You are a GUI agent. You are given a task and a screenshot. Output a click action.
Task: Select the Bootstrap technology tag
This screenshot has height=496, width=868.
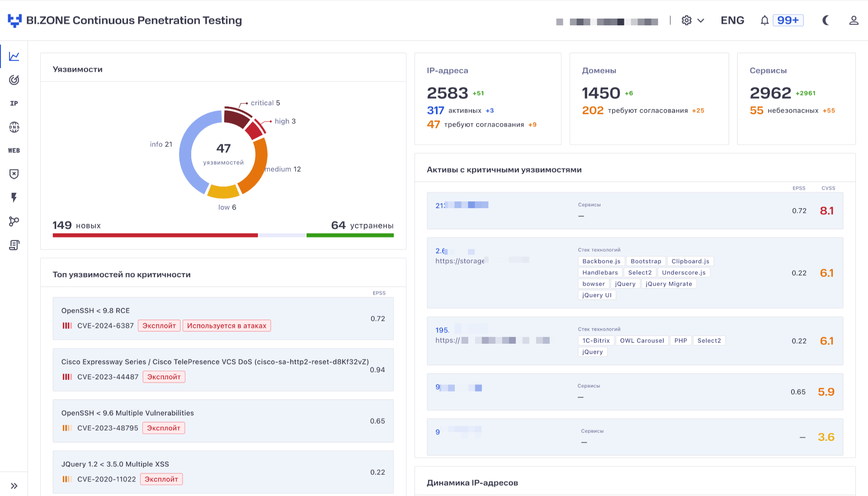pos(646,261)
